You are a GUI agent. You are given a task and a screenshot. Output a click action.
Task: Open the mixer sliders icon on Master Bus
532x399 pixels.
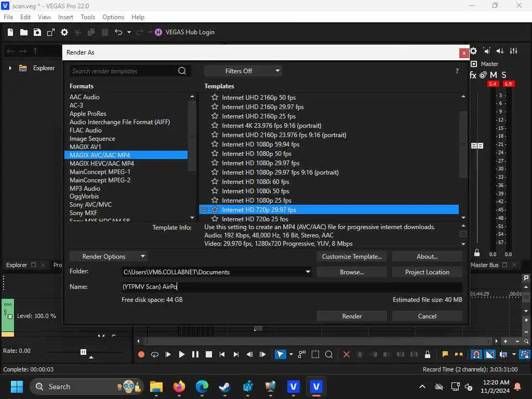[x=514, y=51]
